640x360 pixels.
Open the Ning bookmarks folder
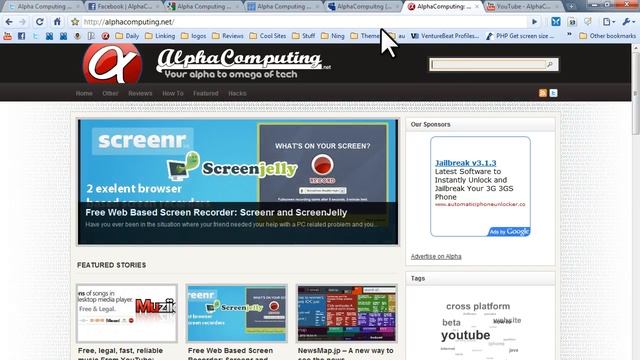pyautogui.click(x=333, y=36)
